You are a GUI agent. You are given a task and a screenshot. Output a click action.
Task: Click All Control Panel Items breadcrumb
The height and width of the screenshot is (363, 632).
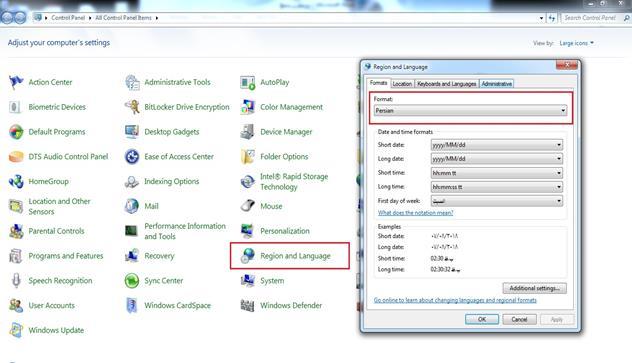point(123,18)
